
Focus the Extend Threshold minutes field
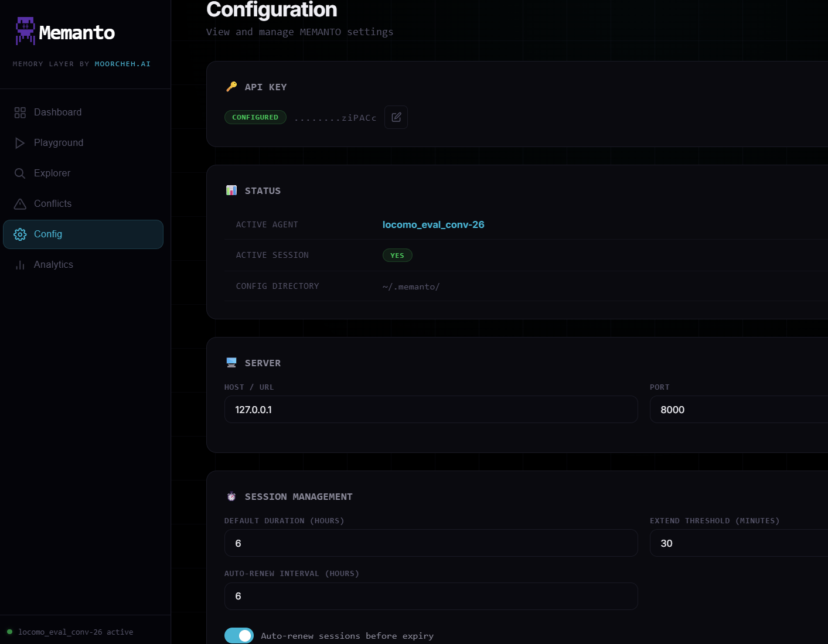point(739,543)
